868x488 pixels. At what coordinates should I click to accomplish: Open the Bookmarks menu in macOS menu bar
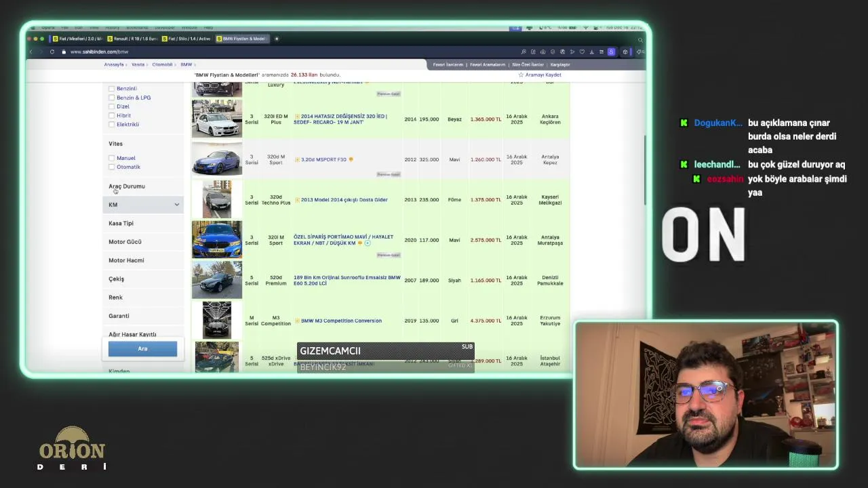click(x=137, y=28)
